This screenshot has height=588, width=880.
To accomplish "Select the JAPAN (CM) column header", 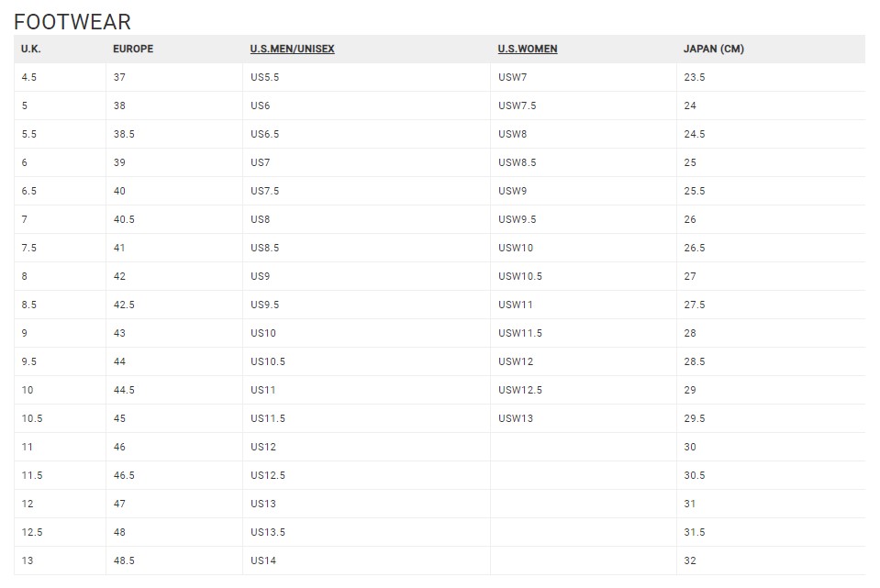I will 714,50.
